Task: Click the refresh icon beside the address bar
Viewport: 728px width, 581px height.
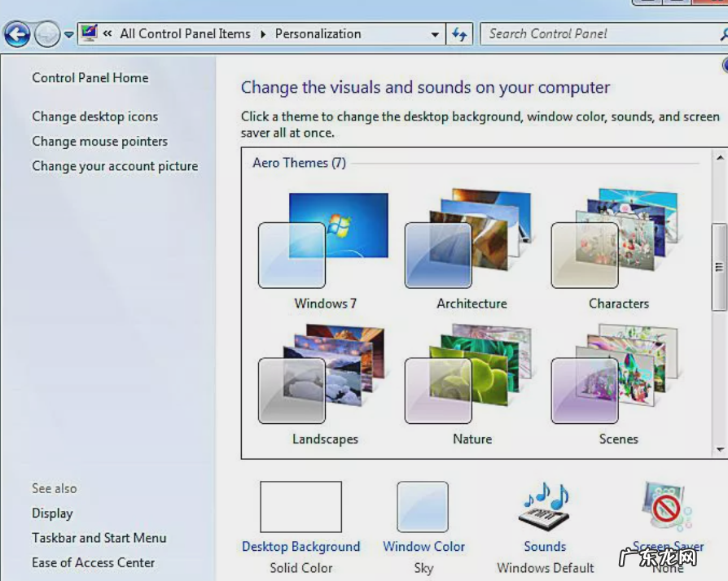Action: click(x=460, y=33)
